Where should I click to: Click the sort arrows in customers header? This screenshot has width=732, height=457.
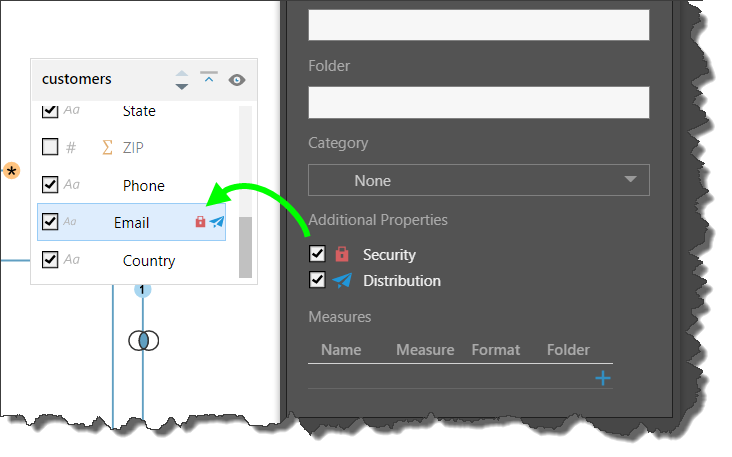[181, 80]
